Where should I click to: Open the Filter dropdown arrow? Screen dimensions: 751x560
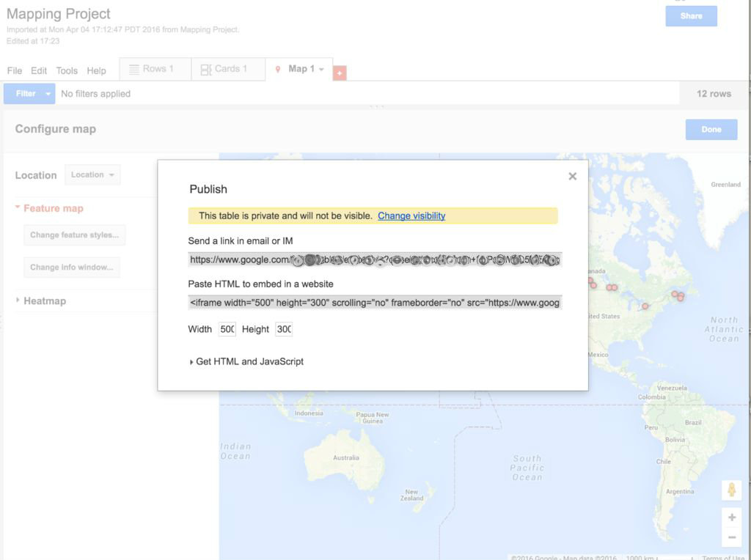click(x=48, y=94)
